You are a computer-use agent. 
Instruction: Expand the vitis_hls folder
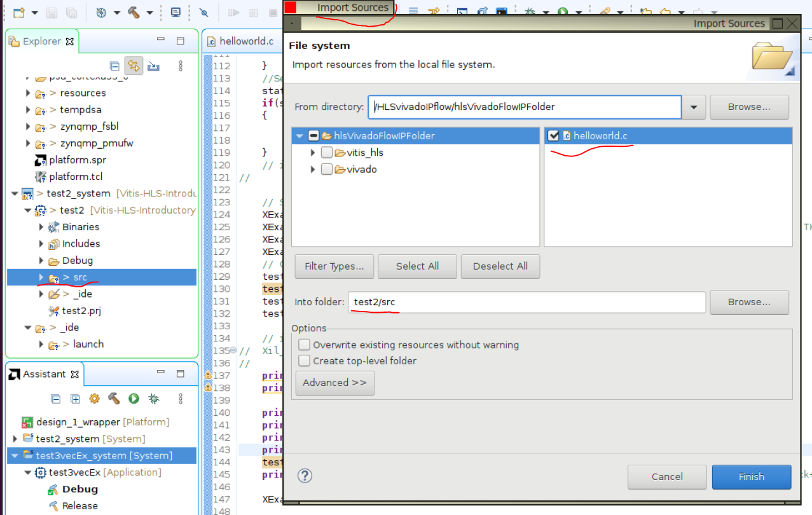pyautogui.click(x=312, y=152)
